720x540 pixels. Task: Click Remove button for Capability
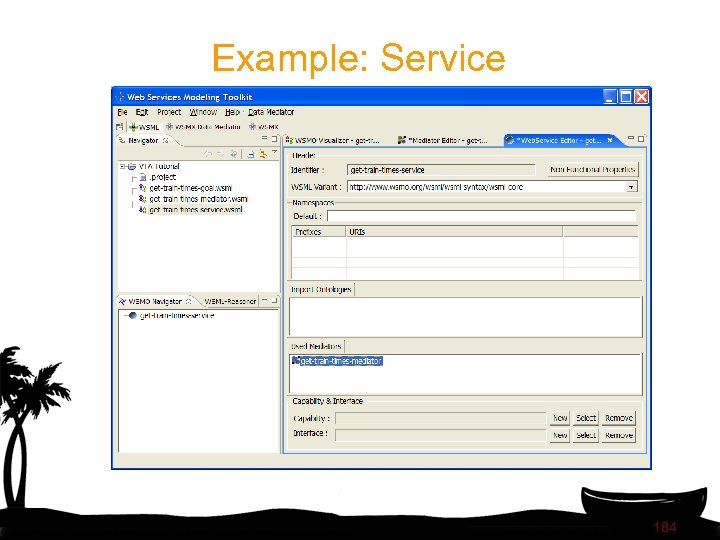coord(619,418)
